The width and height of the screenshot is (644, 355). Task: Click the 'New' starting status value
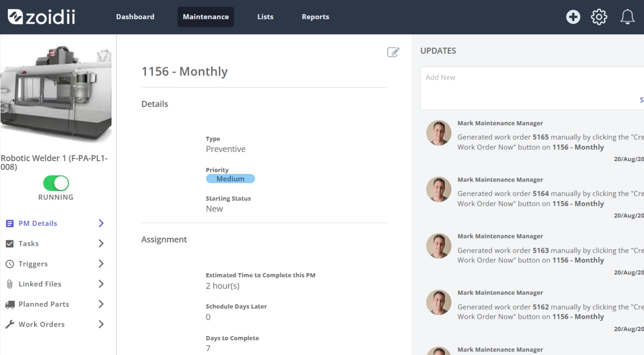214,208
